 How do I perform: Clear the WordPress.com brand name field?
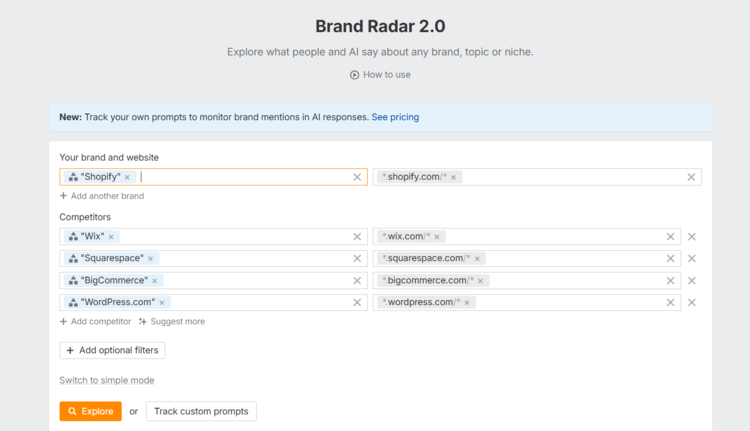357,302
